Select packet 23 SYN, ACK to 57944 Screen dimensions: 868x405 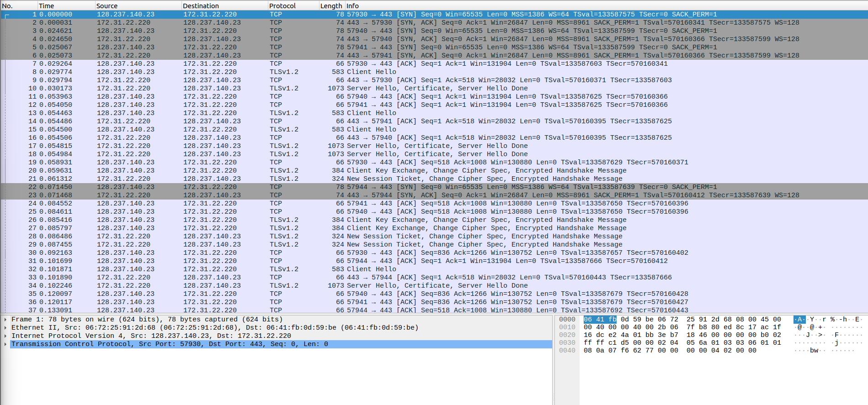434,195
